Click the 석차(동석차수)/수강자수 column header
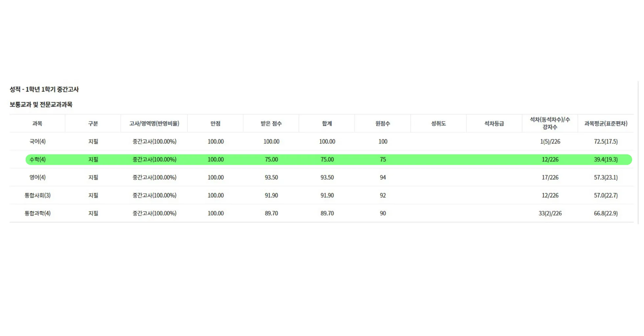The height and width of the screenshot is (336, 644). [x=550, y=123]
